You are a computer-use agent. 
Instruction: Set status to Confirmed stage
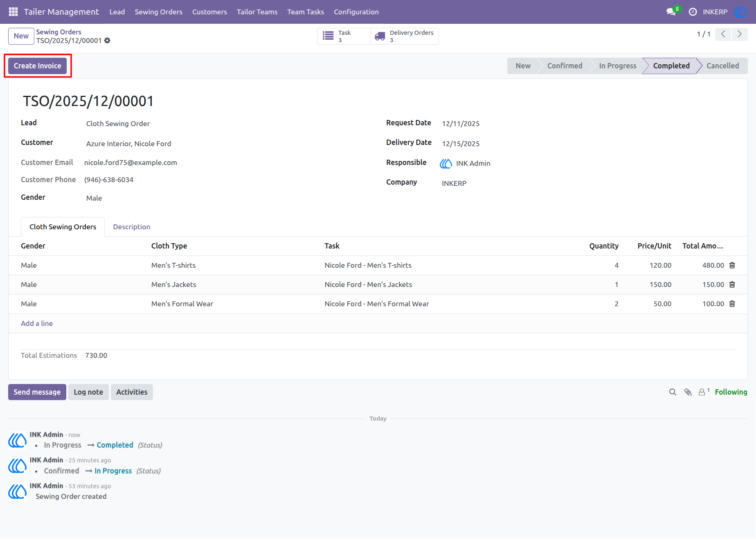click(x=565, y=66)
